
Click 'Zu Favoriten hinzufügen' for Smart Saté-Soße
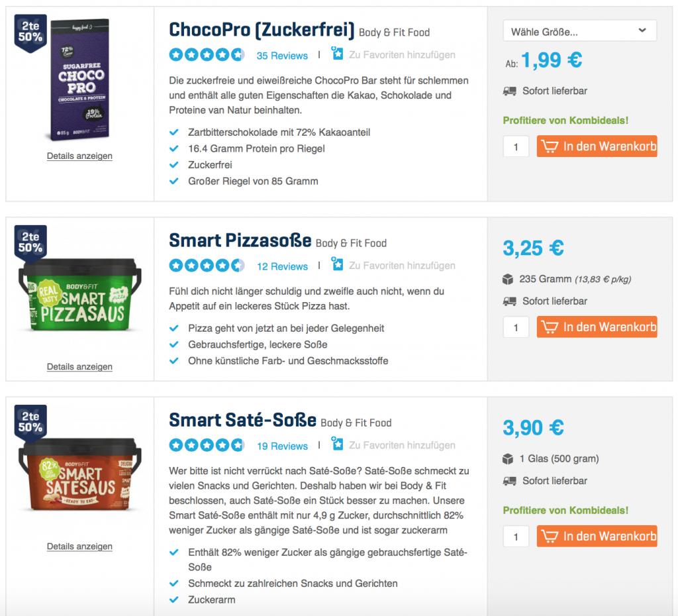click(402, 445)
